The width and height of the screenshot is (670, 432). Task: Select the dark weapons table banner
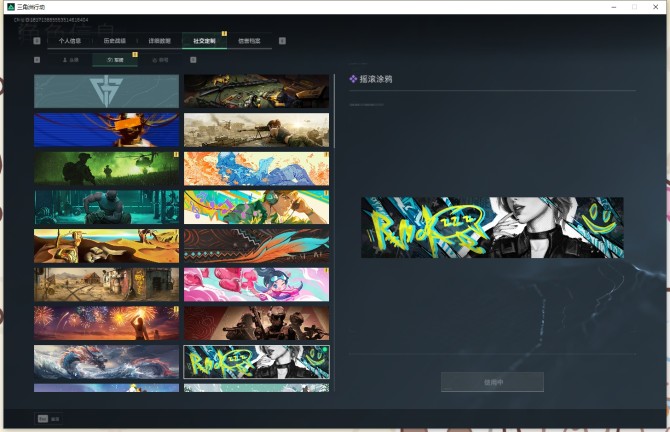click(256, 91)
